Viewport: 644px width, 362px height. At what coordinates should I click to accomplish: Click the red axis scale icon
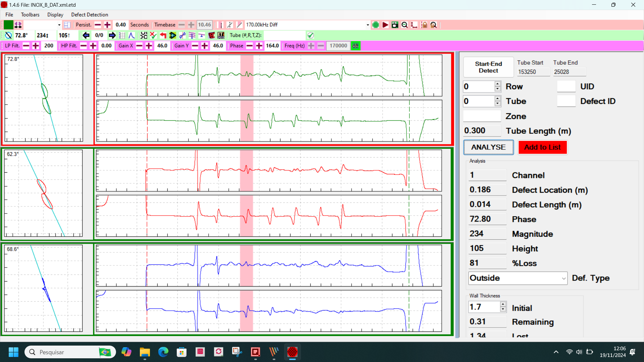414,25
